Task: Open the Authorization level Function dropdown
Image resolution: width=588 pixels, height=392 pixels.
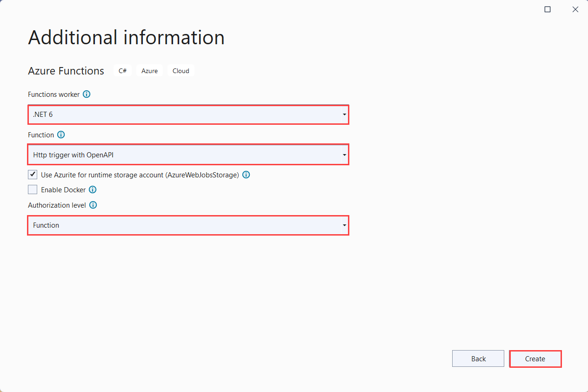Action: (x=188, y=225)
